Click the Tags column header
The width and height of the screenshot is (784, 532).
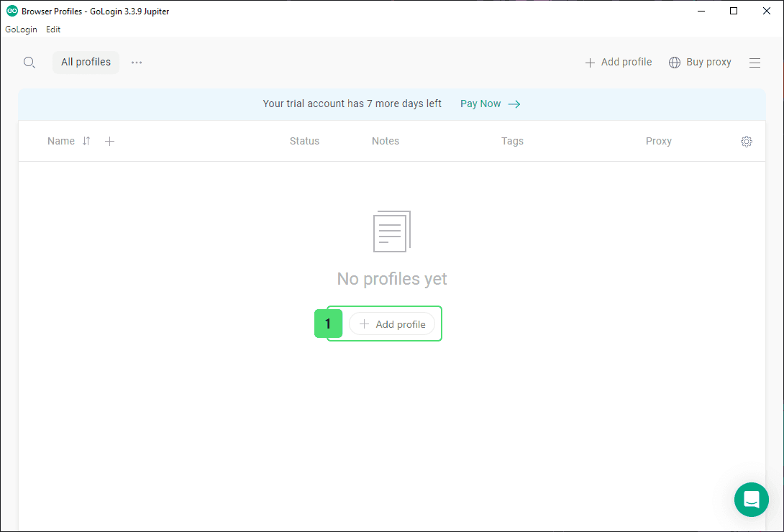click(512, 141)
